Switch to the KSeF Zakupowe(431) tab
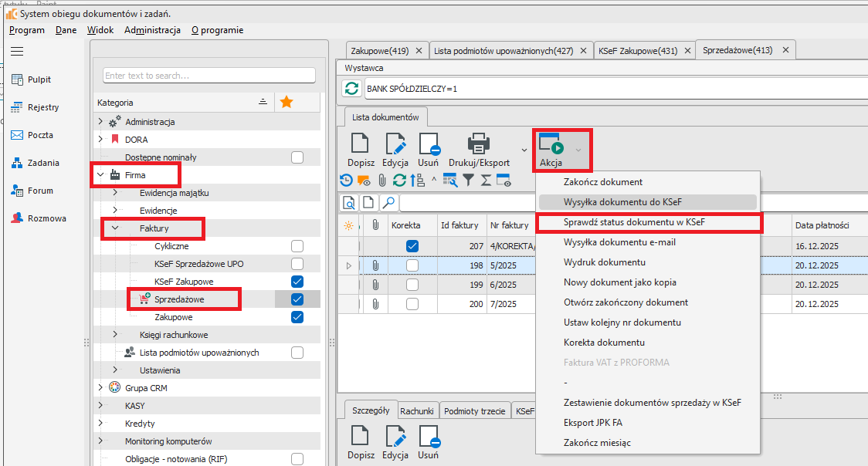The width and height of the screenshot is (868, 466). click(x=637, y=51)
